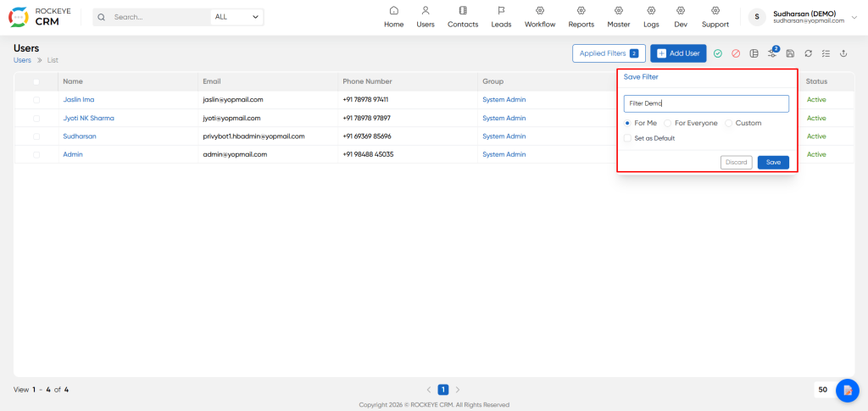Screen dimensions: 868x411
Task: Click the green activate checkmark icon
Action: tap(717, 53)
